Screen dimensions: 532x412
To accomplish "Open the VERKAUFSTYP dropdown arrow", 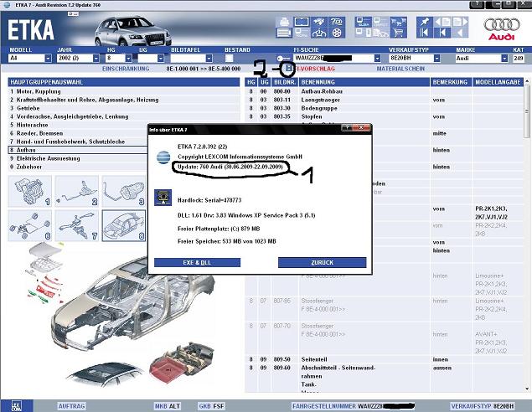I will coord(436,59).
